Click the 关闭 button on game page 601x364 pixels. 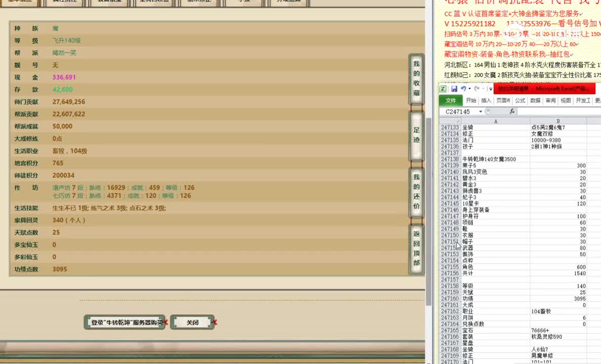(x=192, y=323)
